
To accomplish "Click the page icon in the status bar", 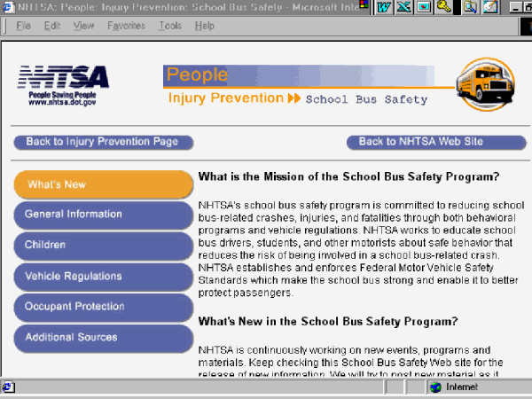I will click(9, 387).
